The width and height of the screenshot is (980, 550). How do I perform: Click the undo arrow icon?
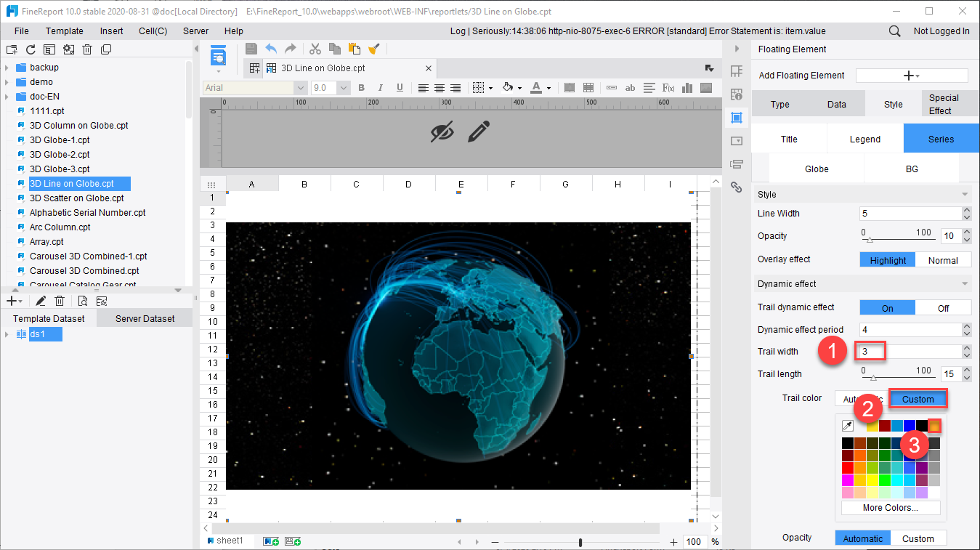click(271, 49)
